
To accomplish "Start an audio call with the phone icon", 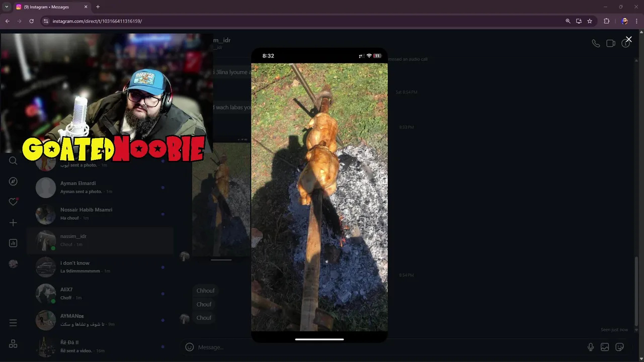I will 596,43.
